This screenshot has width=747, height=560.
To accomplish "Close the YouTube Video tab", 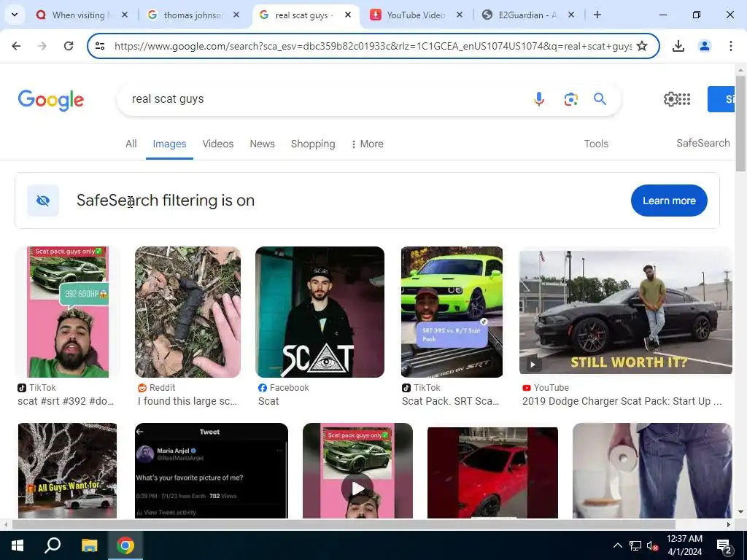I will point(460,15).
